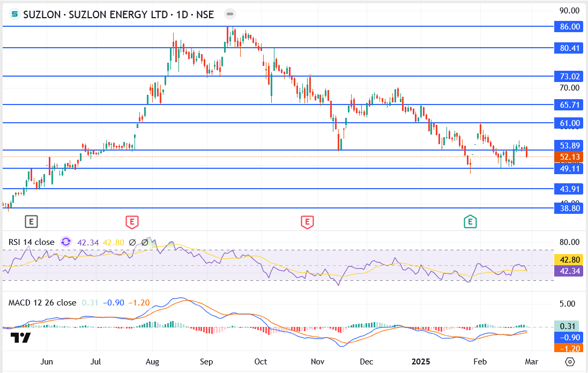Image resolution: width=588 pixels, height=373 pixels.
Task: Click the red E earnings marker below August
Action: (x=131, y=221)
